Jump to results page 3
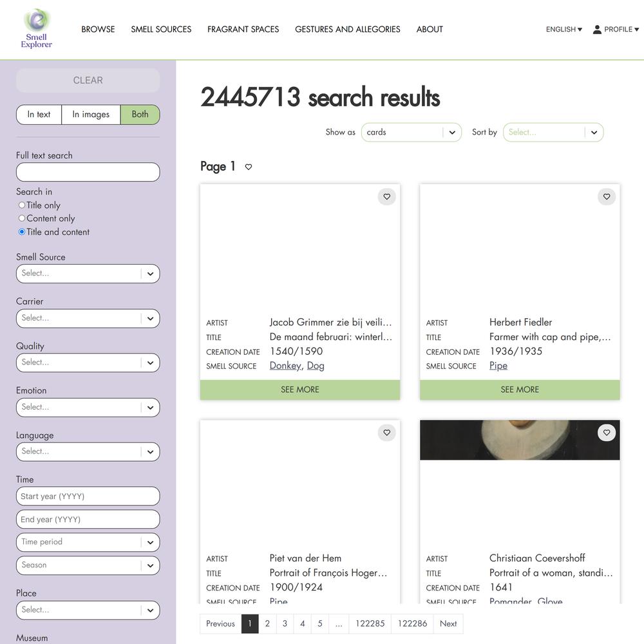The width and height of the screenshot is (644, 644). [285, 623]
